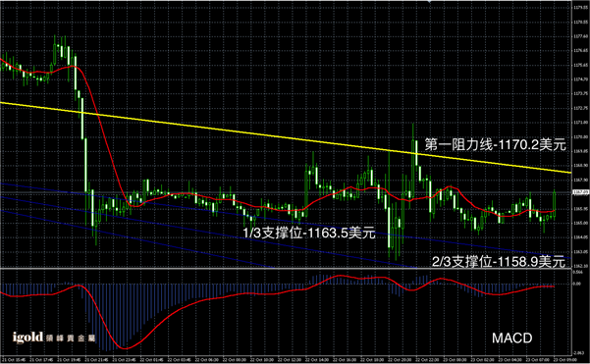The height and width of the screenshot is (364, 590).
Task: Click the 22 Oct 20:00 time axis label
Action: [x=401, y=360]
